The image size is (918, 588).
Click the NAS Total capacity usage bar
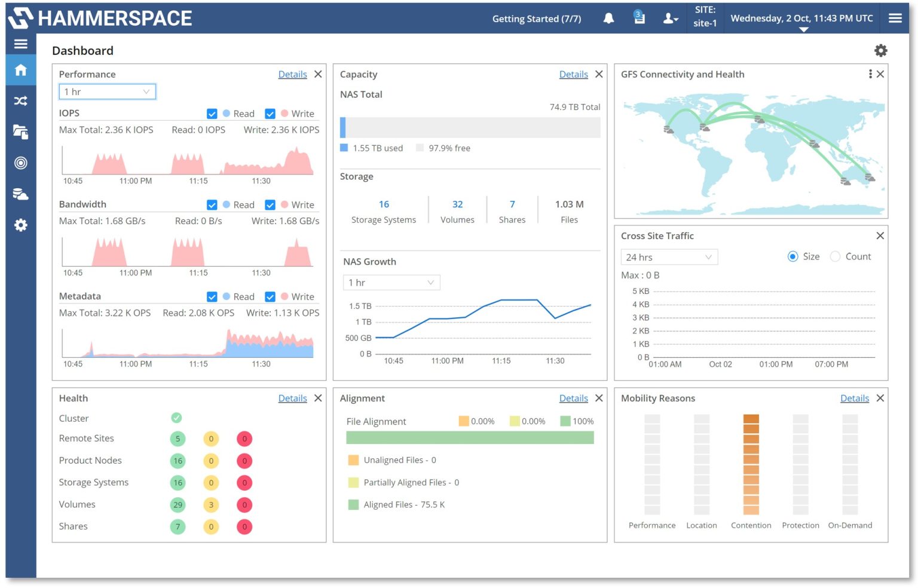[470, 127]
